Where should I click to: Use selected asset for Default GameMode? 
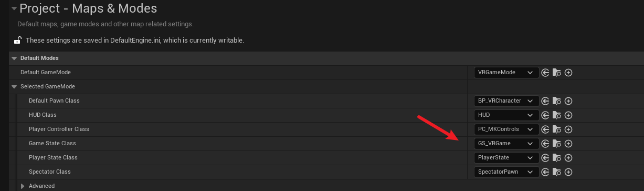coord(545,73)
